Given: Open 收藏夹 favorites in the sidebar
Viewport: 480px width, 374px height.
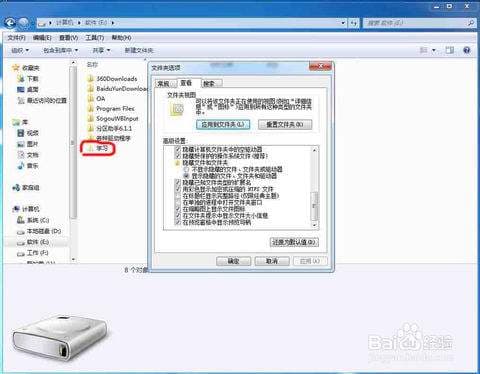Looking at the screenshot, I should click(x=26, y=68).
